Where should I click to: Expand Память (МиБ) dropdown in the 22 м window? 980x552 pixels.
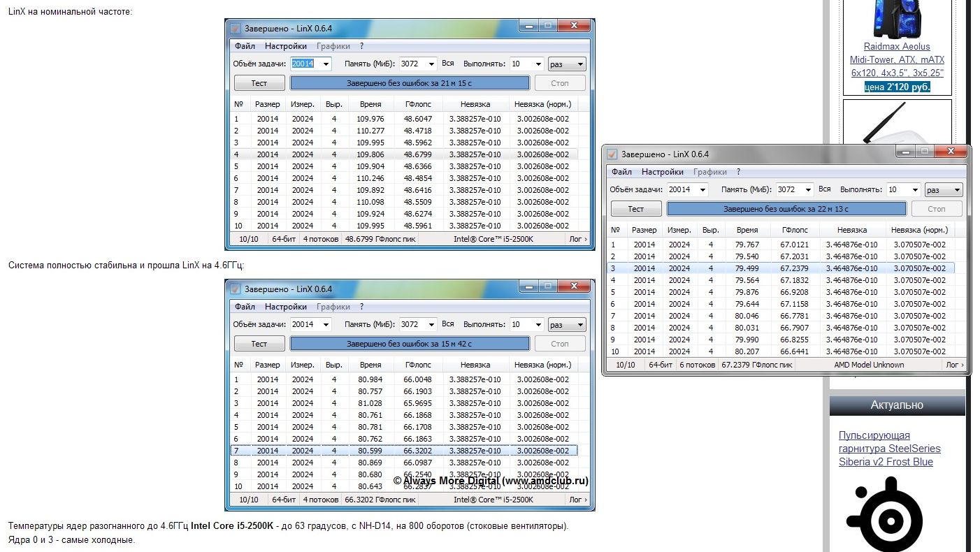(807, 189)
